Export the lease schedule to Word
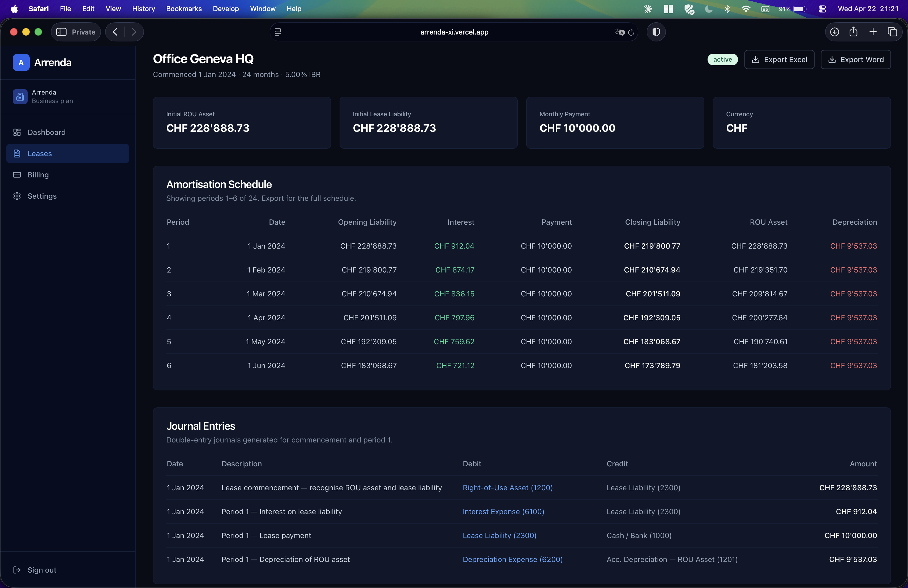This screenshot has height=588, width=908. click(x=855, y=59)
